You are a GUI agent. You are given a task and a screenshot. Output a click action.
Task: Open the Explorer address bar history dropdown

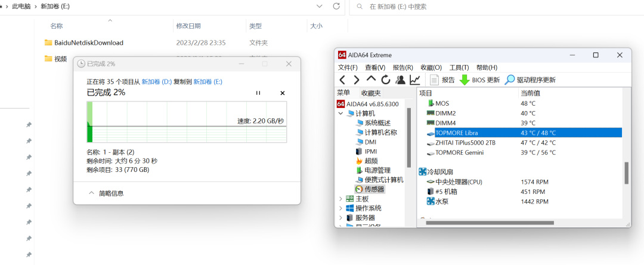[x=320, y=6]
